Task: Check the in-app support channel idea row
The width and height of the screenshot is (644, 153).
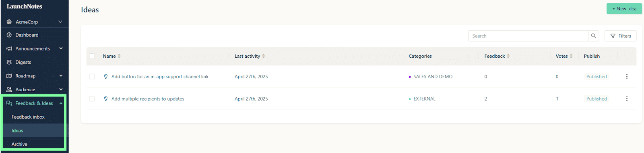Action: (x=92, y=77)
